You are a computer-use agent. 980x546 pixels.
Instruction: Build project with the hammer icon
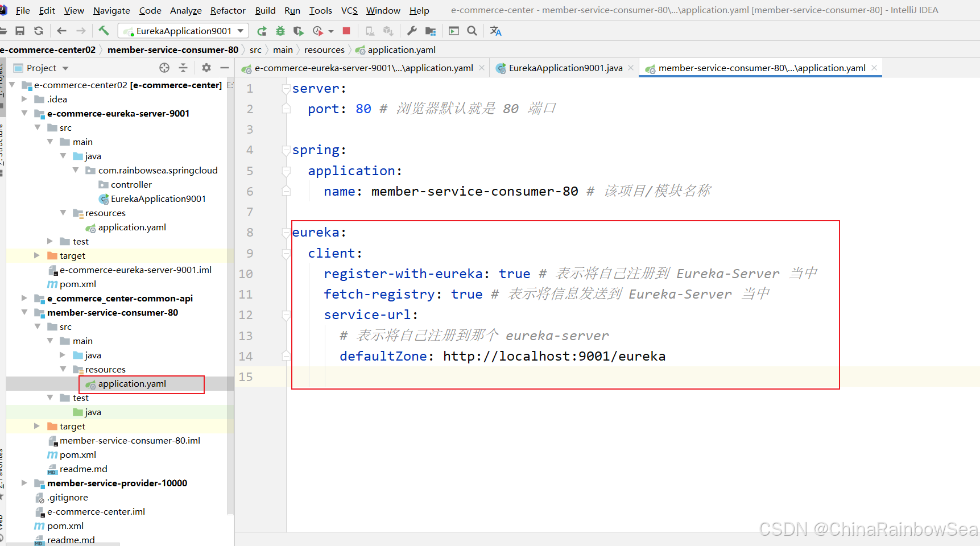[x=104, y=31]
